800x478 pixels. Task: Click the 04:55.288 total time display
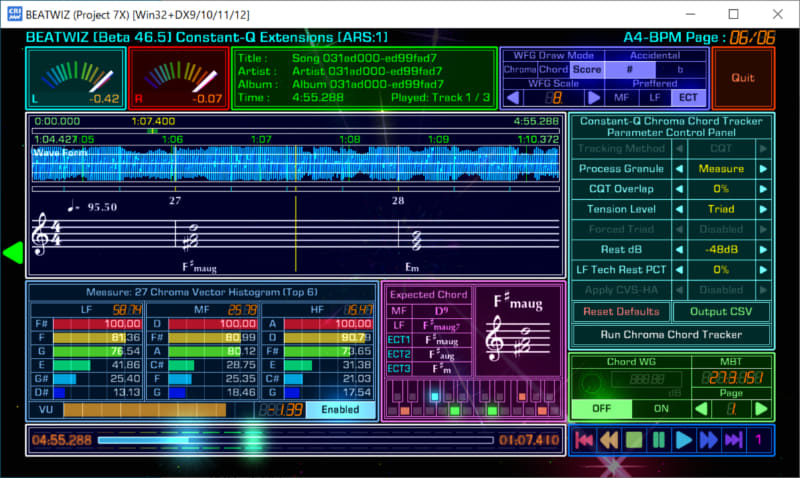point(62,440)
